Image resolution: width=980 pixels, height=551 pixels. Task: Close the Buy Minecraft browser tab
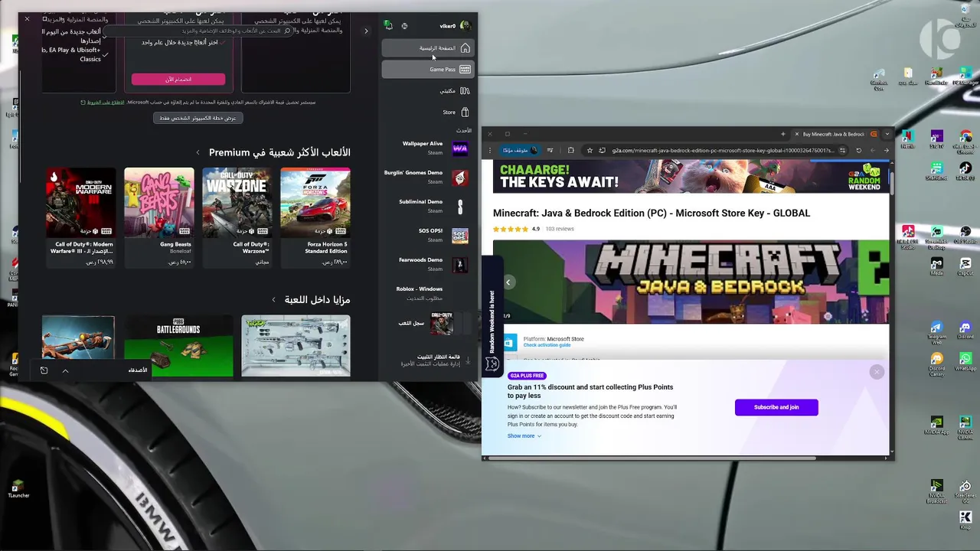[x=796, y=134]
